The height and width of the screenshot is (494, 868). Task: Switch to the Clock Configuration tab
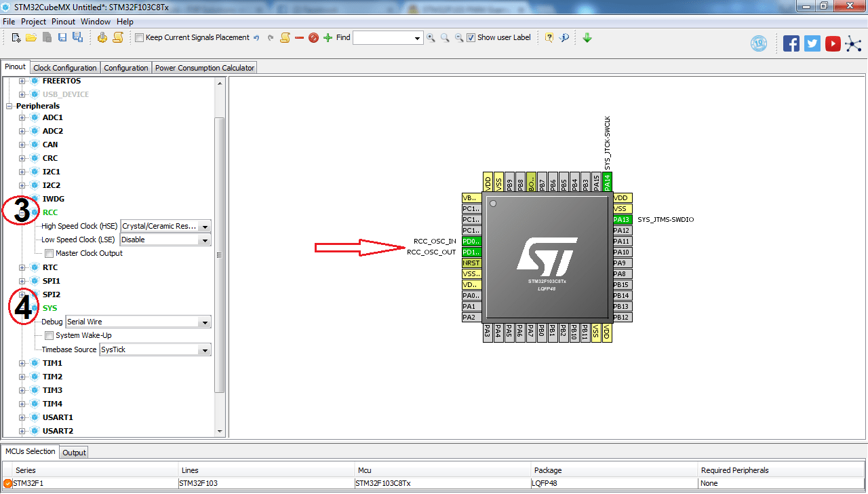tap(64, 67)
